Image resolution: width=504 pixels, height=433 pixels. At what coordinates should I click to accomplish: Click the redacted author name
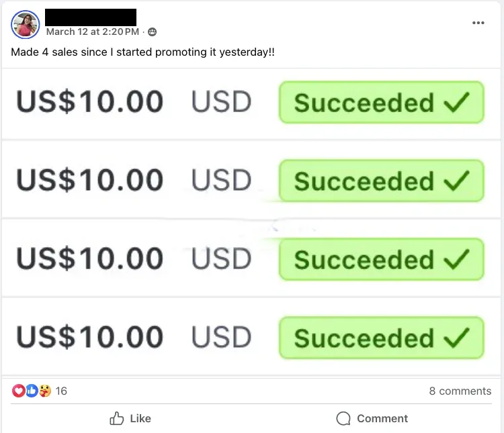click(x=91, y=17)
